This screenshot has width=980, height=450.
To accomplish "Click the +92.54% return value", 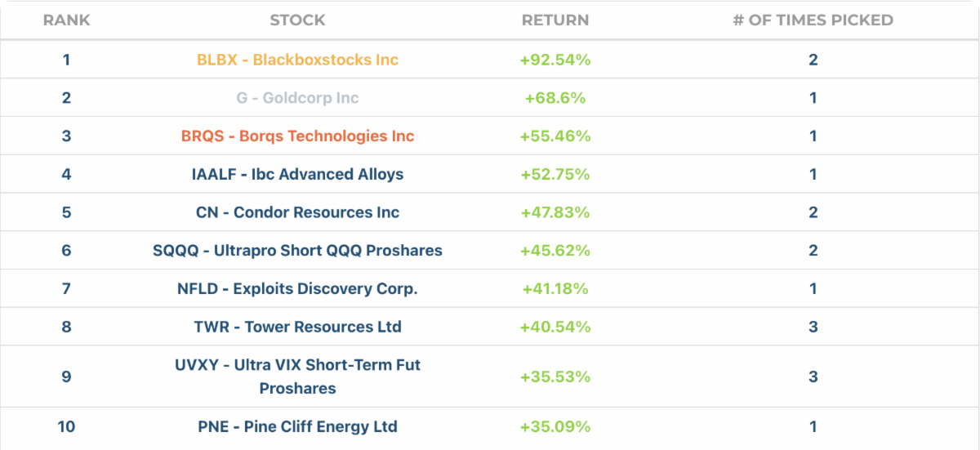I will click(x=555, y=60).
